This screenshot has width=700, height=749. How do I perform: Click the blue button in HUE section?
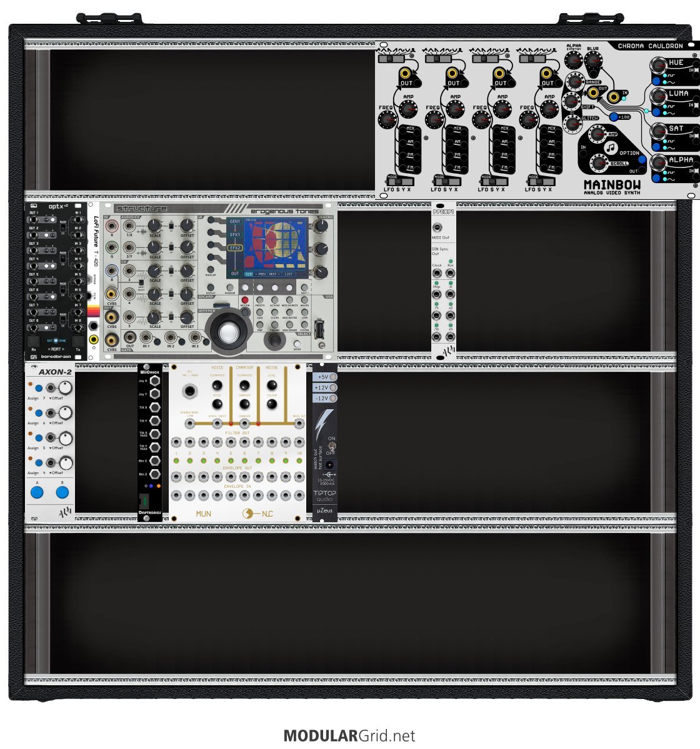656,80
